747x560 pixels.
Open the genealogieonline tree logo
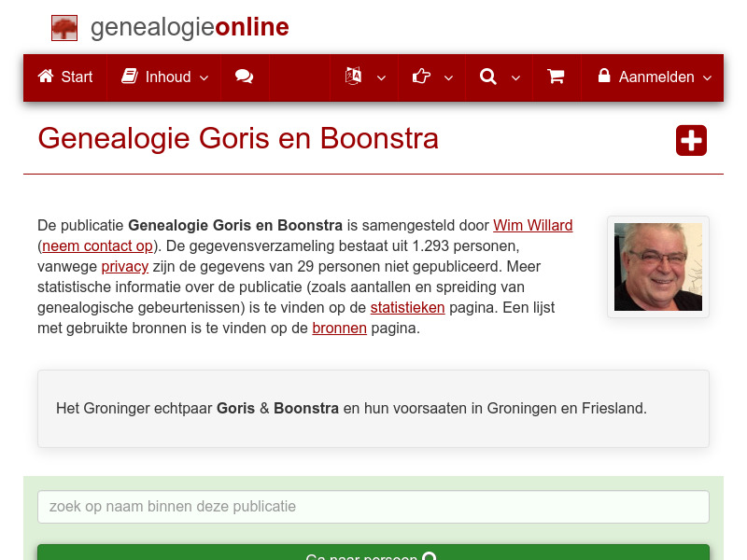pyautogui.click(x=63, y=28)
